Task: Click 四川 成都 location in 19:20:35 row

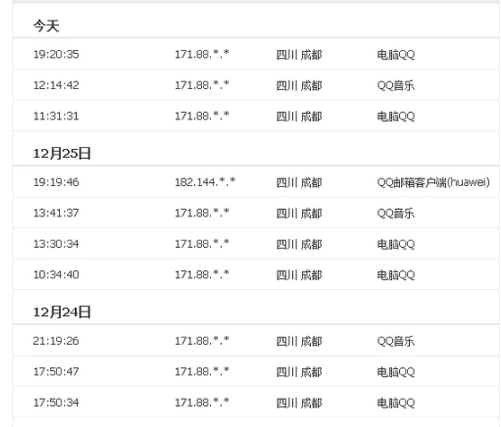Action: (x=299, y=55)
